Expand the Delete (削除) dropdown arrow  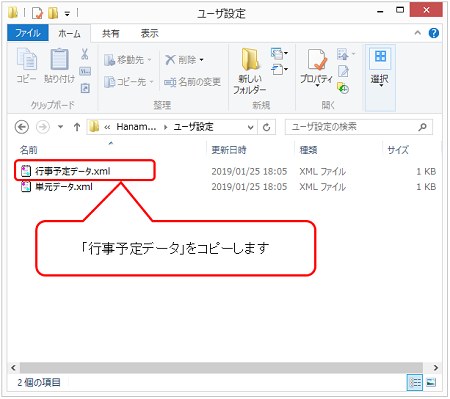tap(201, 60)
